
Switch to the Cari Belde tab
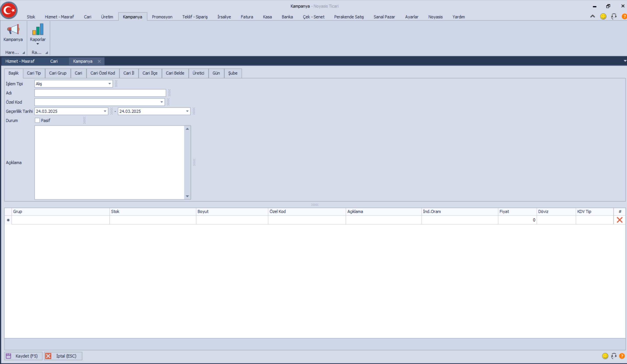(175, 73)
